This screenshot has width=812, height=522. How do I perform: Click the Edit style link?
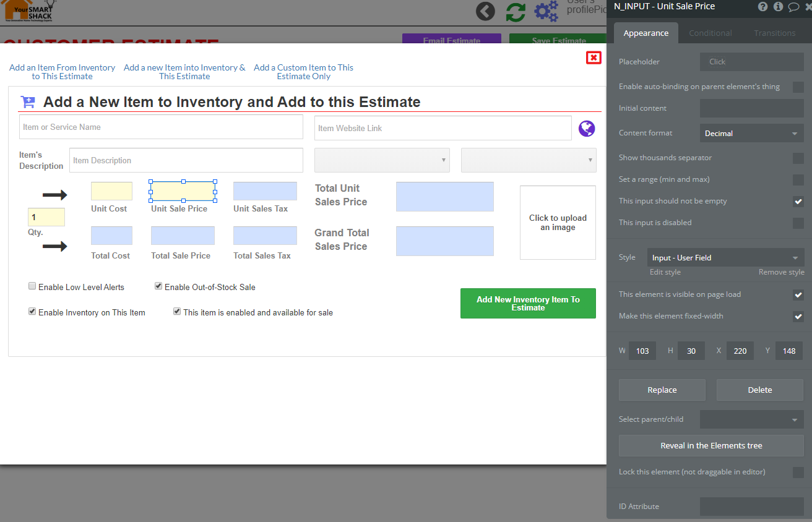[665, 272]
